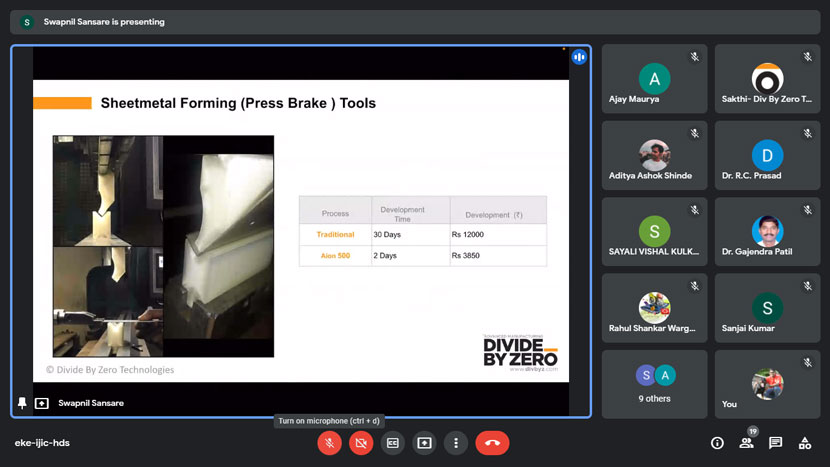The image size is (830, 467).
Task: Click the pin icon on presentation tile
Action: tap(22, 403)
